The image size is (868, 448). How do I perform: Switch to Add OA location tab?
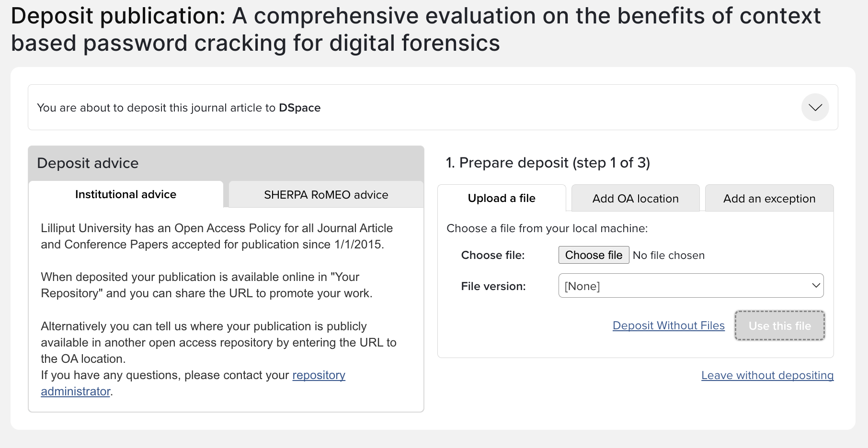pos(635,199)
